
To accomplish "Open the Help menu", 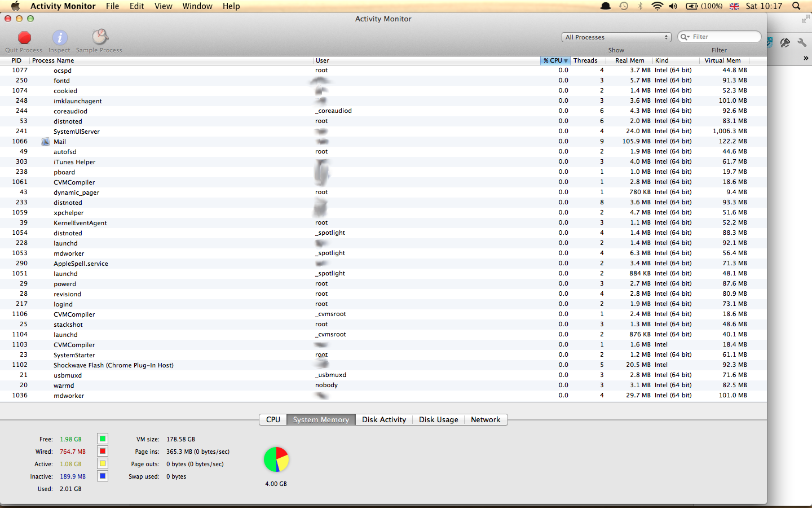I will point(231,6).
